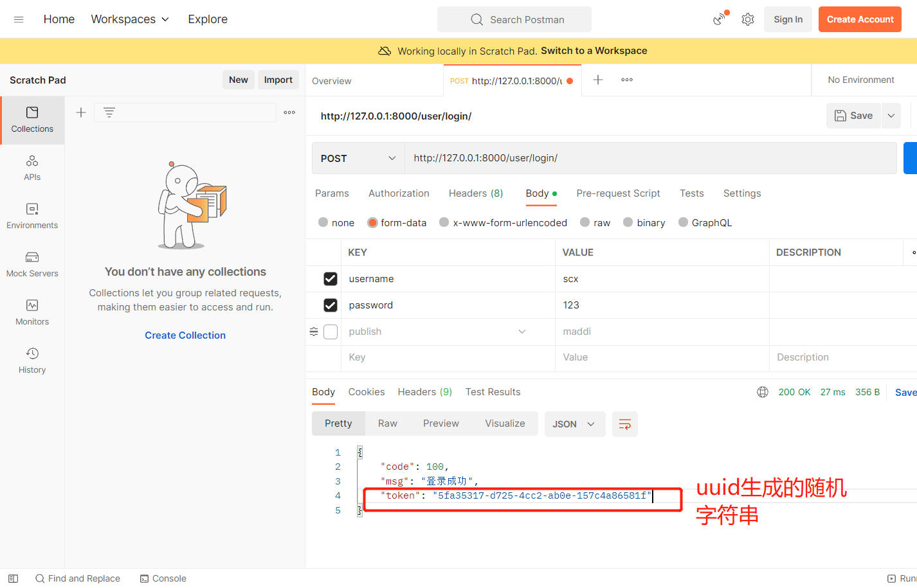Open the settings gear icon

pos(747,19)
